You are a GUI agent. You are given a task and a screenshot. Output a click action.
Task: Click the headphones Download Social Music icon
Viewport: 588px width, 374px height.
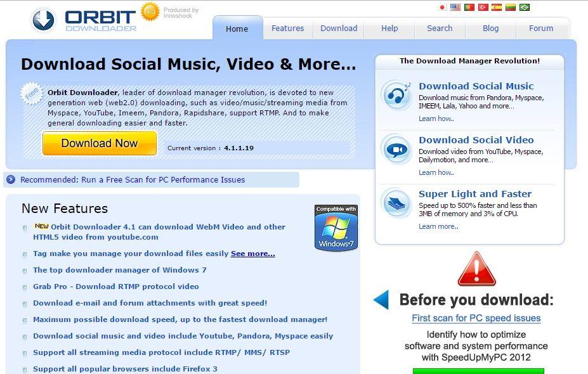point(396,95)
